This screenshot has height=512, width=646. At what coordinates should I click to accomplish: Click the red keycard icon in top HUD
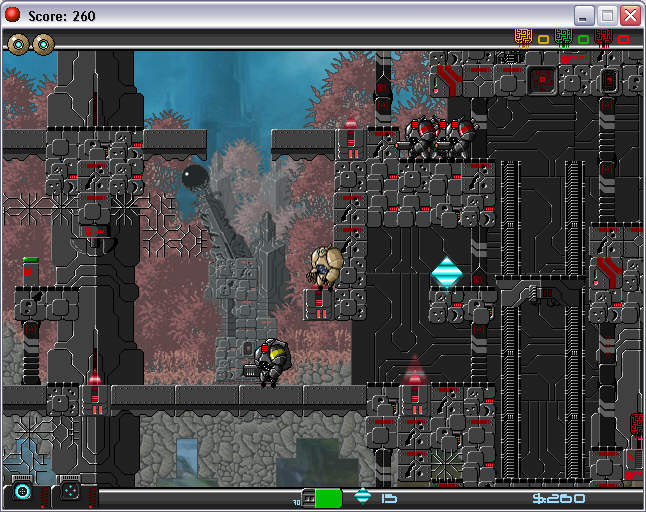603,38
